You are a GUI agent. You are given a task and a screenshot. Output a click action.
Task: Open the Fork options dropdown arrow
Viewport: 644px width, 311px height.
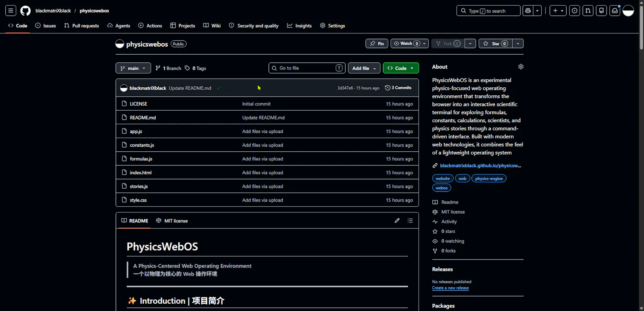click(x=470, y=43)
